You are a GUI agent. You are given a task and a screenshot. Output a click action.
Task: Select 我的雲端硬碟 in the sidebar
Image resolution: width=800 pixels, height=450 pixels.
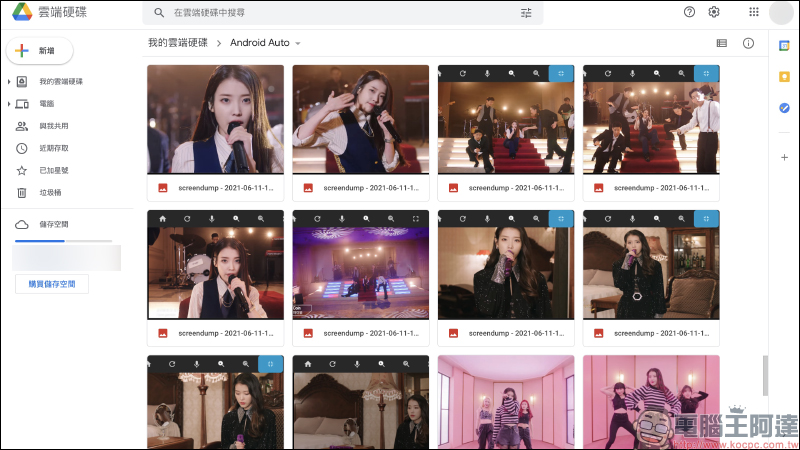(61, 82)
